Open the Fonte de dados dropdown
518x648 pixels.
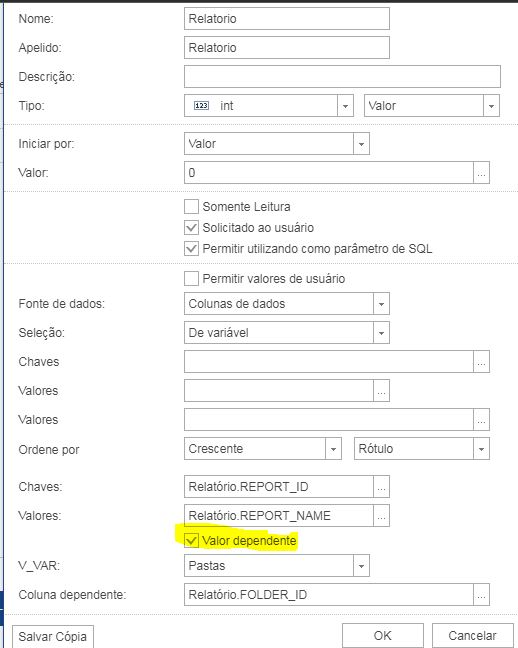point(381,304)
